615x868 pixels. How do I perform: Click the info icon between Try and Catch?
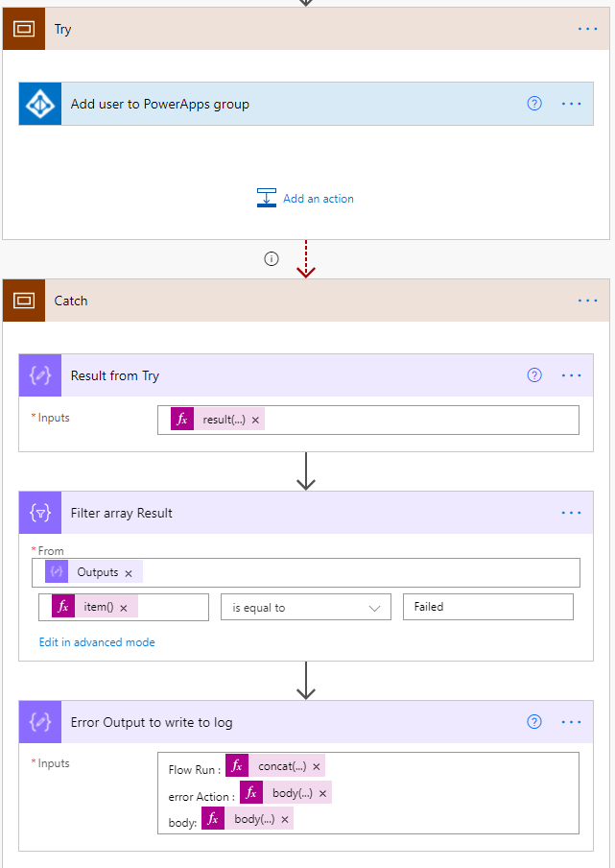[271, 258]
